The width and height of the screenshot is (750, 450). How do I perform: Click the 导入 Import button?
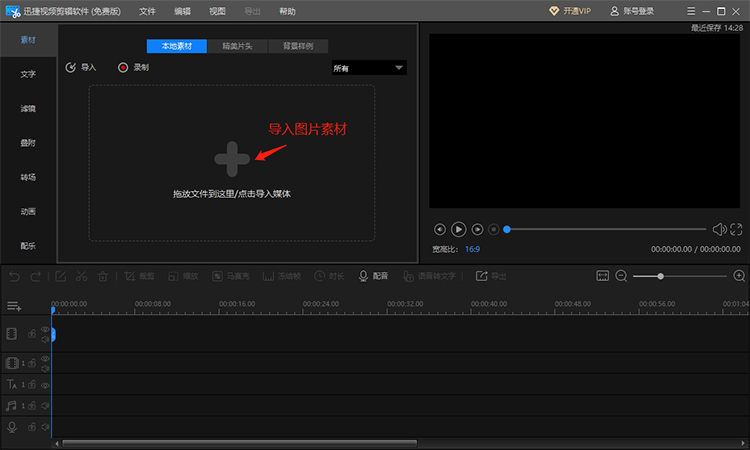[81, 67]
